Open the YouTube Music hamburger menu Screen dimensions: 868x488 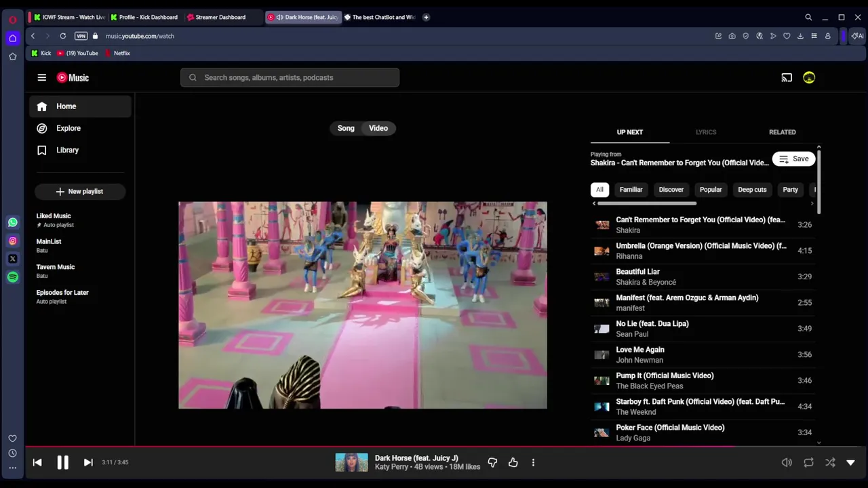[42, 77]
